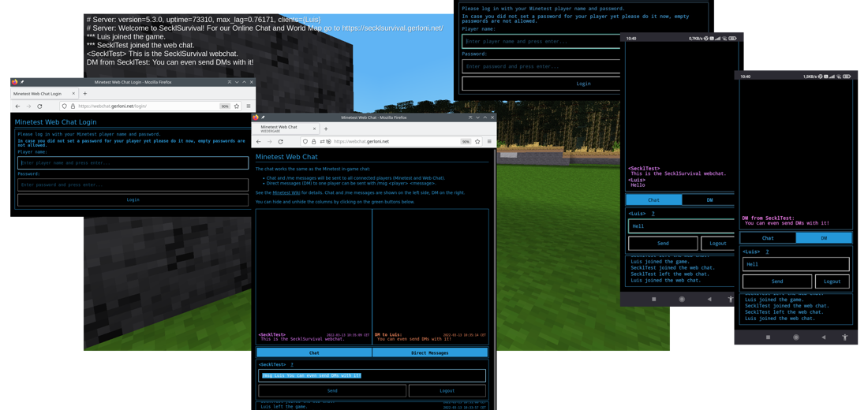Tap Android home button on right phone
Viewport: 868px width, 410px height.
click(796, 337)
